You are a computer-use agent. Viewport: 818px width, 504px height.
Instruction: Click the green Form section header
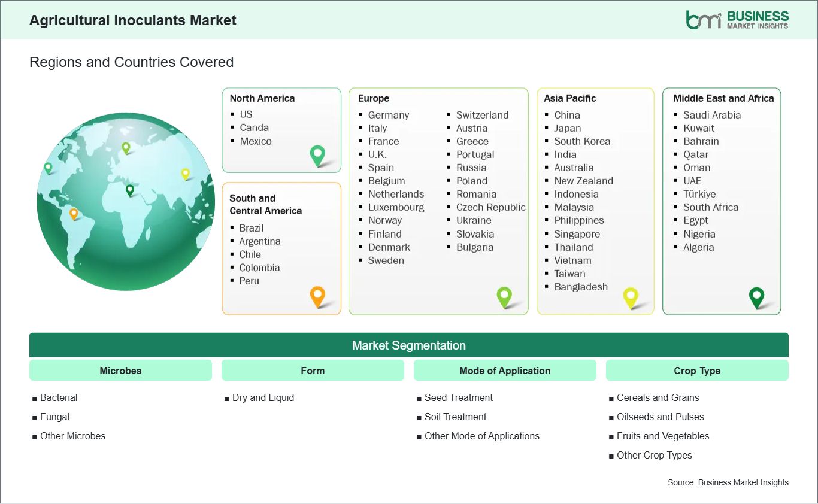point(313,370)
